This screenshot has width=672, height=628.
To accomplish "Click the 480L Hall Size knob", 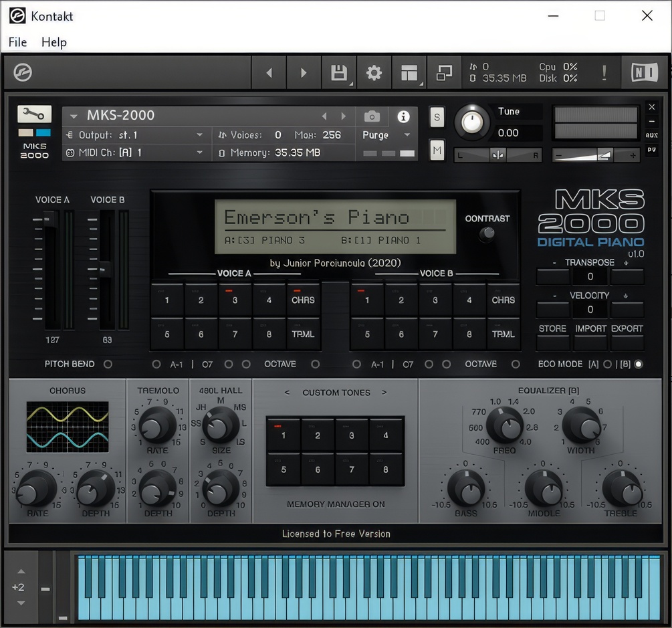I will (x=220, y=425).
